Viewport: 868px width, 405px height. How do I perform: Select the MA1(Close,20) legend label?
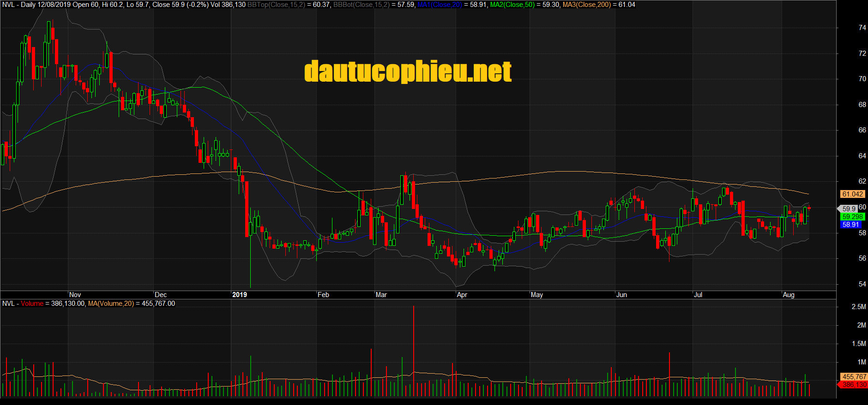point(439,5)
